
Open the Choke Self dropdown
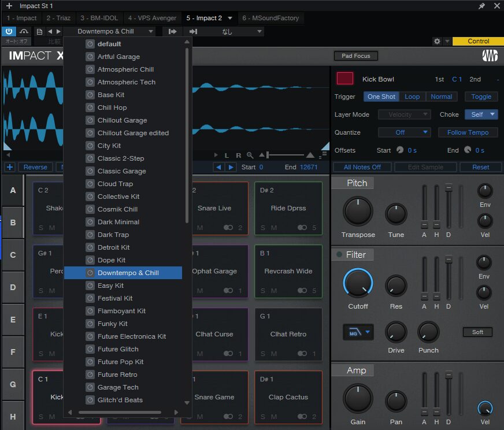[481, 114]
